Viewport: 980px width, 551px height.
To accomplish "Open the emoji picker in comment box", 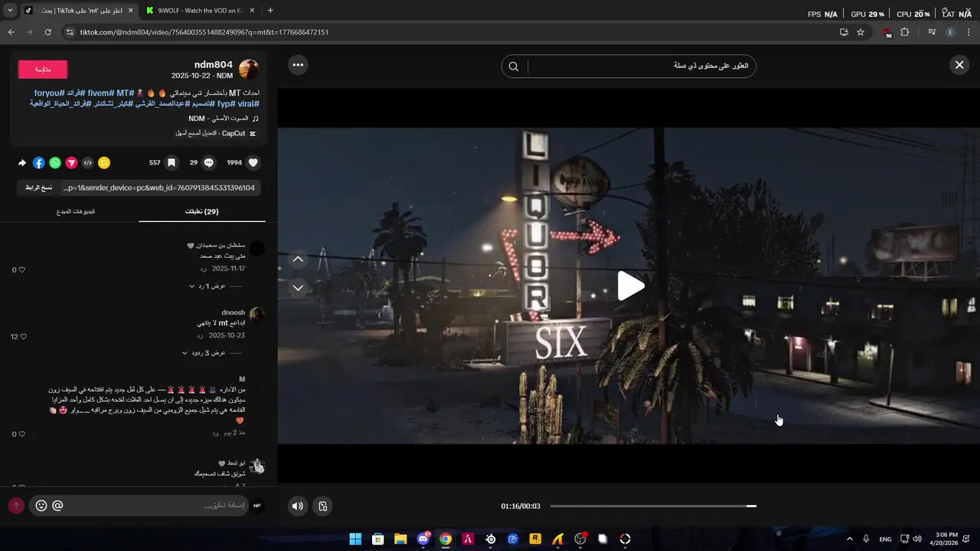I will [x=41, y=506].
